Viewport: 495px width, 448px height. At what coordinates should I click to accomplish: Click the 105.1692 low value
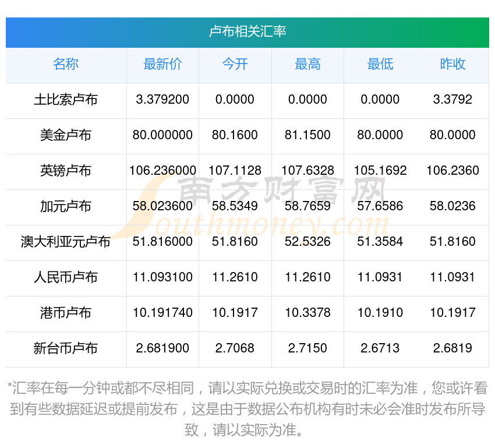pyautogui.click(x=380, y=171)
